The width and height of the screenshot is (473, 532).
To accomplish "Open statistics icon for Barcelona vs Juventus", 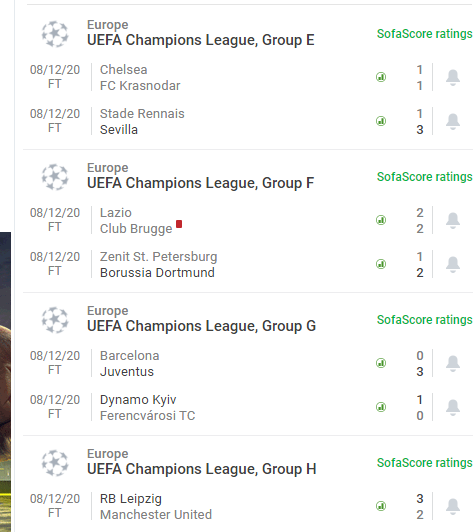I will point(381,363).
